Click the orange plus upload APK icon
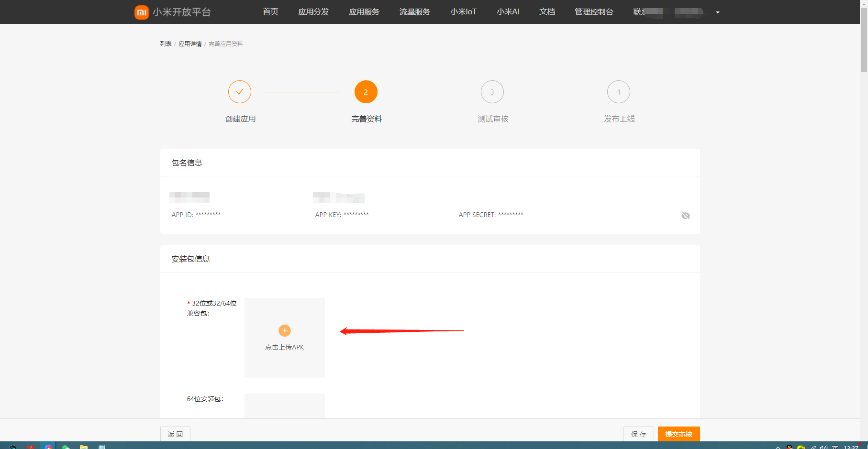Image resolution: width=868 pixels, height=449 pixels. click(x=285, y=330)
